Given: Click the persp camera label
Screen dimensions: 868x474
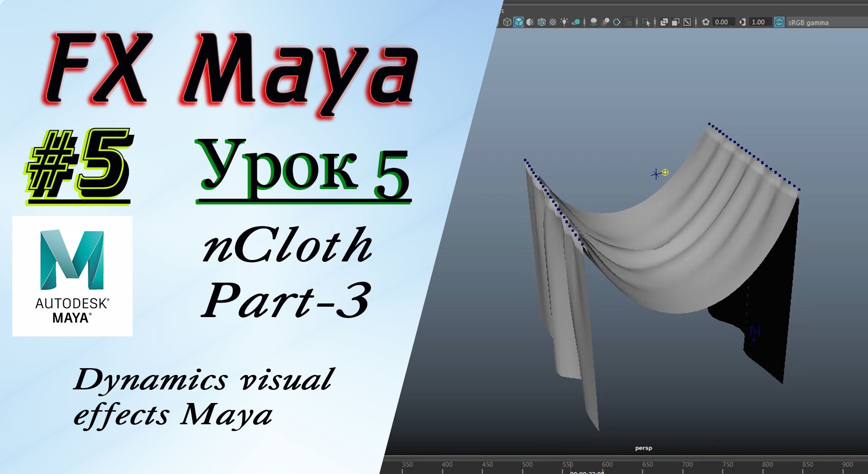Looking at the screenshot, I should pos(643,448).
